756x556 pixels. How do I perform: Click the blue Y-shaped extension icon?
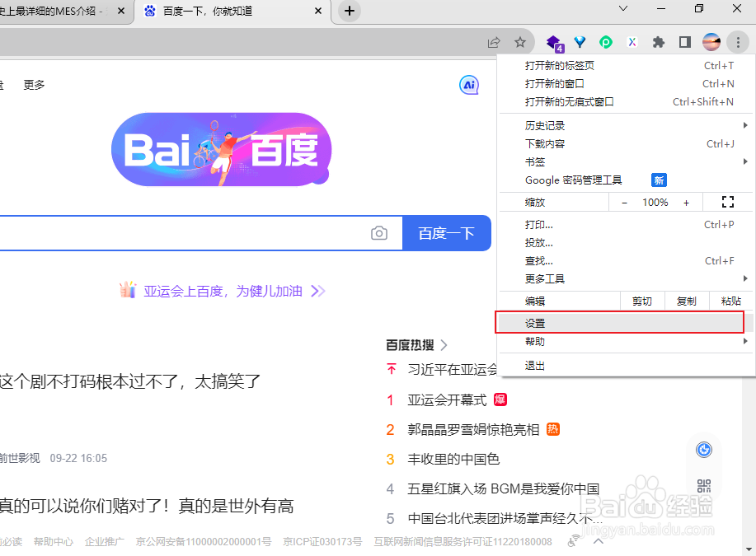[x=580, y=42]
